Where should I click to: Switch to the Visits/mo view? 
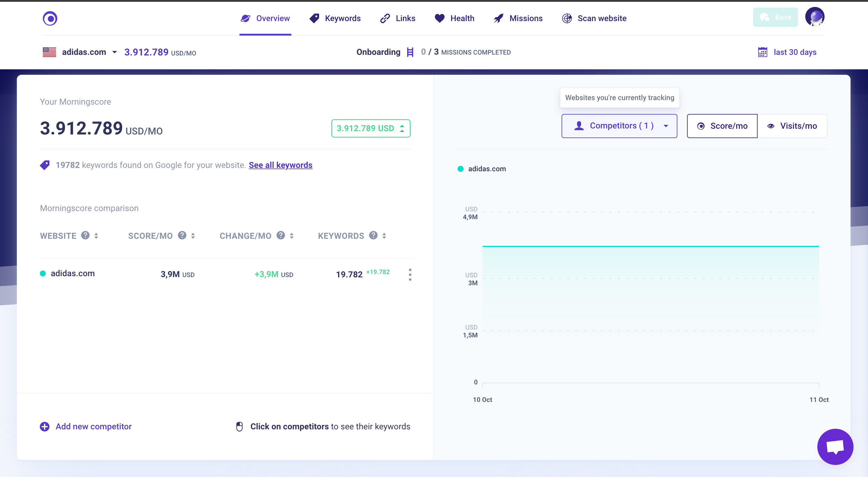793,126
